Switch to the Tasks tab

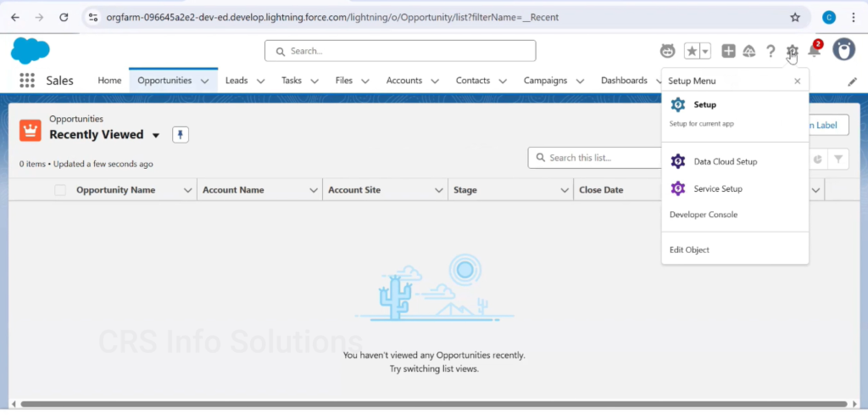coord(292,81)
